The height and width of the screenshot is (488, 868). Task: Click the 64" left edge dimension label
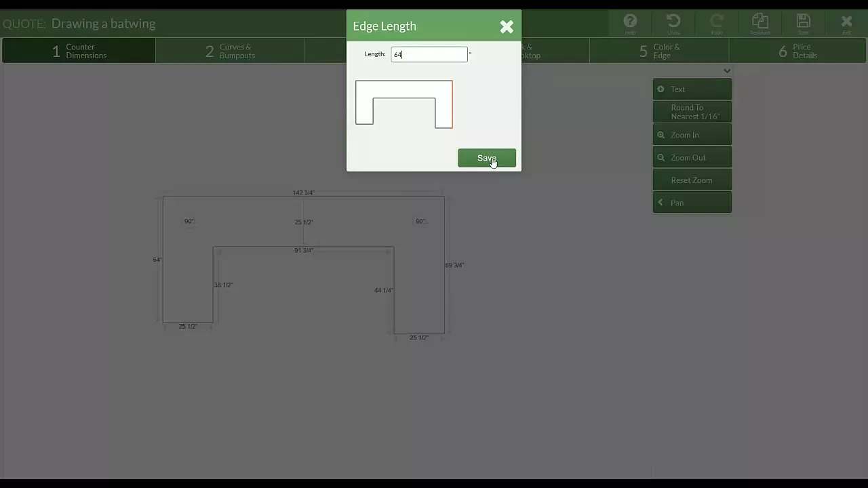pyautogui.click(x=157, y=260)
